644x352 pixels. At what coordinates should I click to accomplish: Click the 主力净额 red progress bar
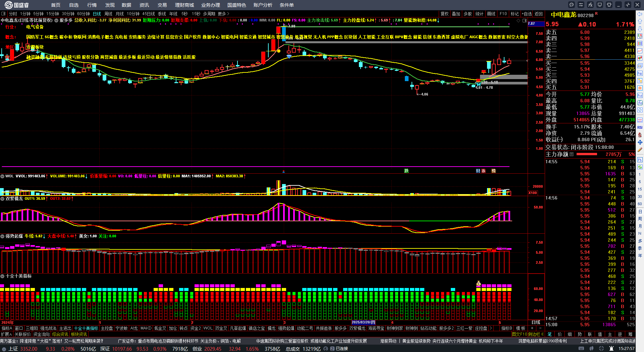[x=587, y=154]
